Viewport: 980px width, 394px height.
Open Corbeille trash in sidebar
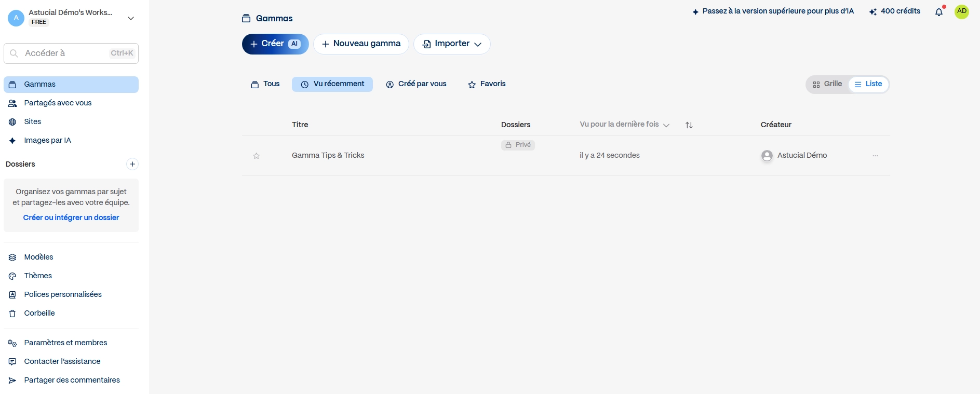tap(39, 313)
